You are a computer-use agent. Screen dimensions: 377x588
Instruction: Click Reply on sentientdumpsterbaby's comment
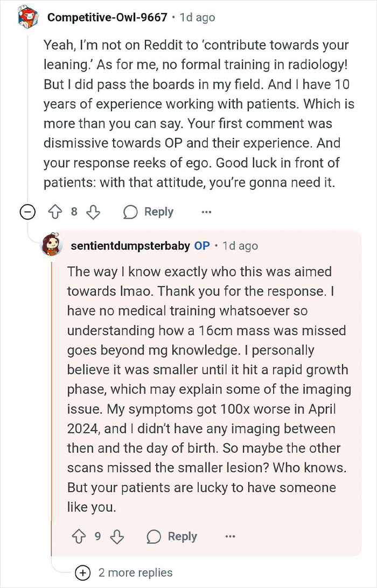click(182, 536)
